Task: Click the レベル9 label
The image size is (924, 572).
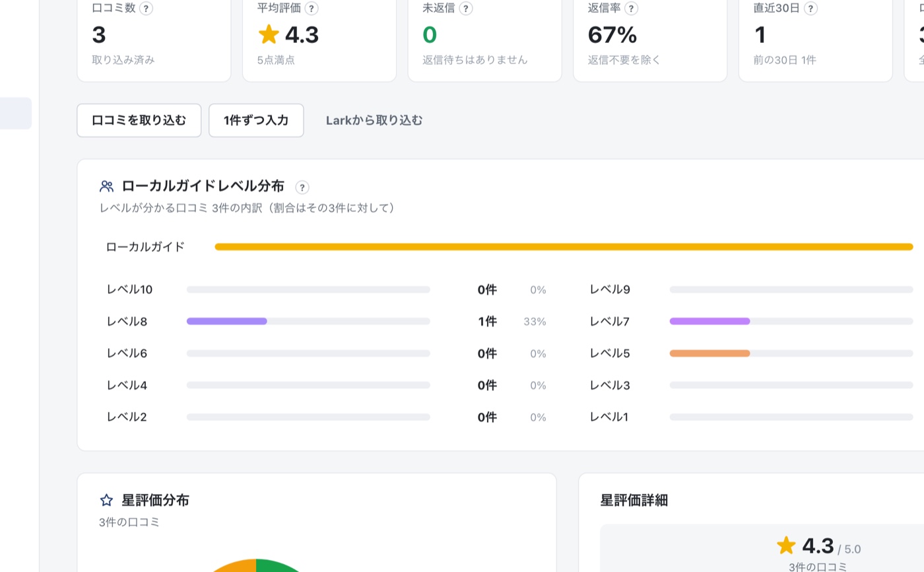Action: (610, 289)
